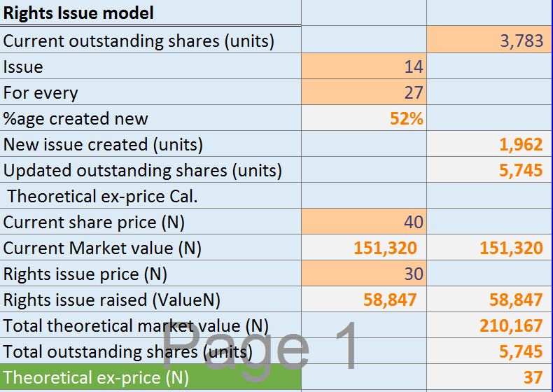Click the rights issue price cell 30

(x=363, y=274)
